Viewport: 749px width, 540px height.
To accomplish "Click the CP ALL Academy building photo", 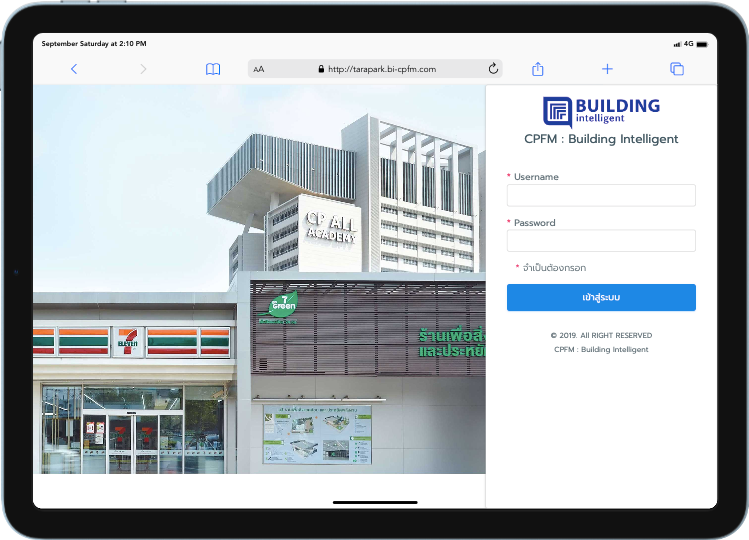I will 259,280.
